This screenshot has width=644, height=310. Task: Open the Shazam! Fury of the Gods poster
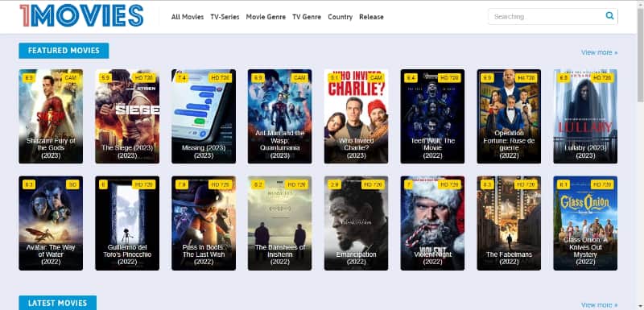click(51, 116)
